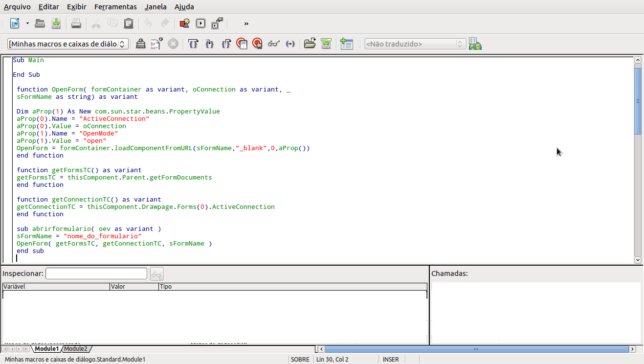Click the Variável column header
The image size is (644, 364).
pyautogui.click(x=56, y=287)
